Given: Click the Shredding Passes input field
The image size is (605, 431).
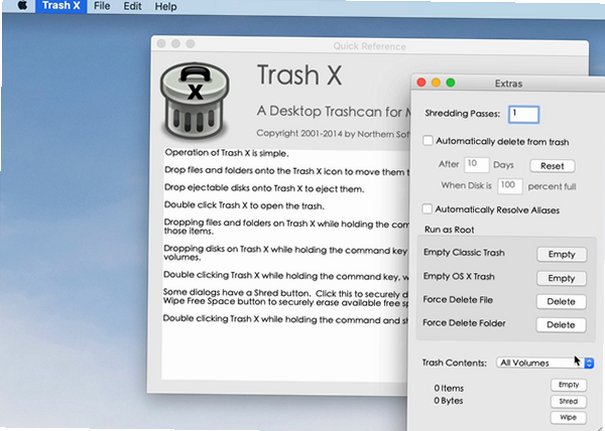Looking at the screenshot, I should click(x=524, y=114).
